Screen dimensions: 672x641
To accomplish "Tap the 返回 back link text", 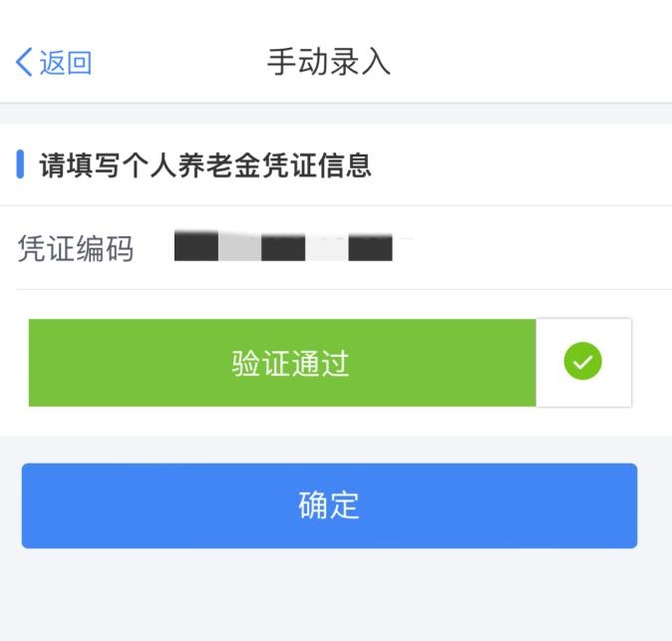I will click(66, 63).
